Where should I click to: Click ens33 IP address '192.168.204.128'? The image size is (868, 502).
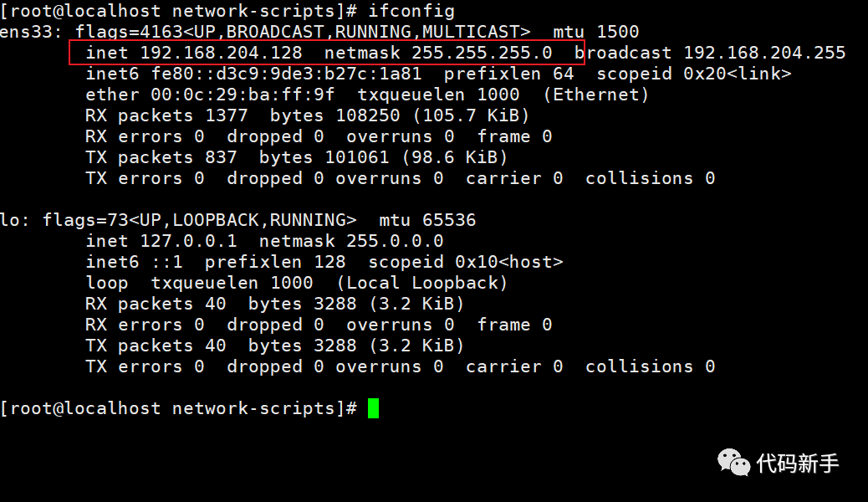[221, 53]
